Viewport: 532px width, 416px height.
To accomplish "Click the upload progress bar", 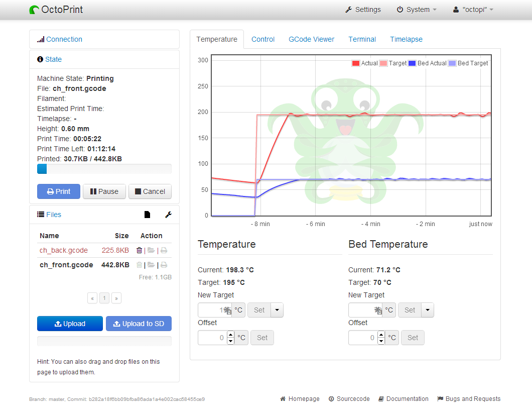I will tap(104, 341).
